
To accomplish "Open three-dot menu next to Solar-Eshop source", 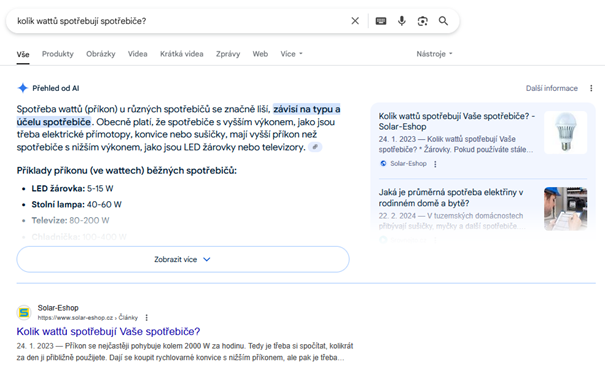I will (x=435, y=164).
